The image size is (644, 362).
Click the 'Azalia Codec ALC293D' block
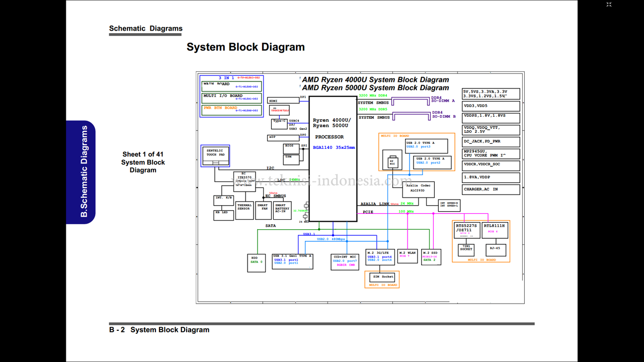(x=419, y=190)
